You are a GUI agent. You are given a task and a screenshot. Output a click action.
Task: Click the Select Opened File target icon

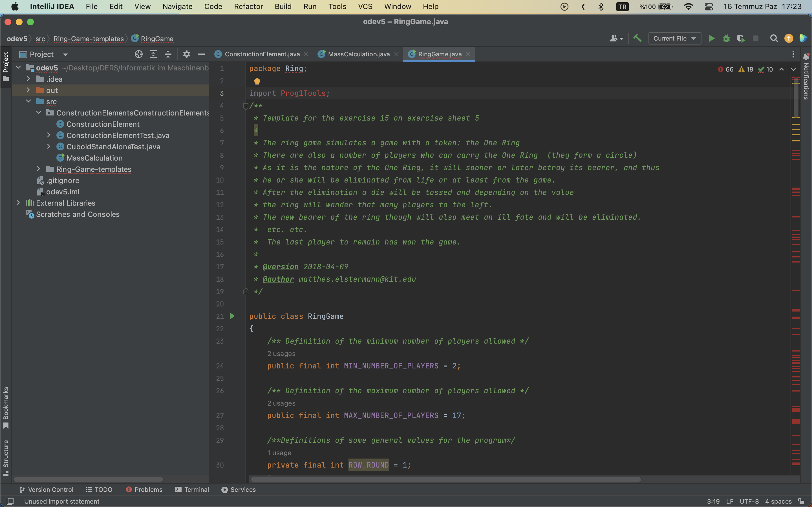click(139, 54)
